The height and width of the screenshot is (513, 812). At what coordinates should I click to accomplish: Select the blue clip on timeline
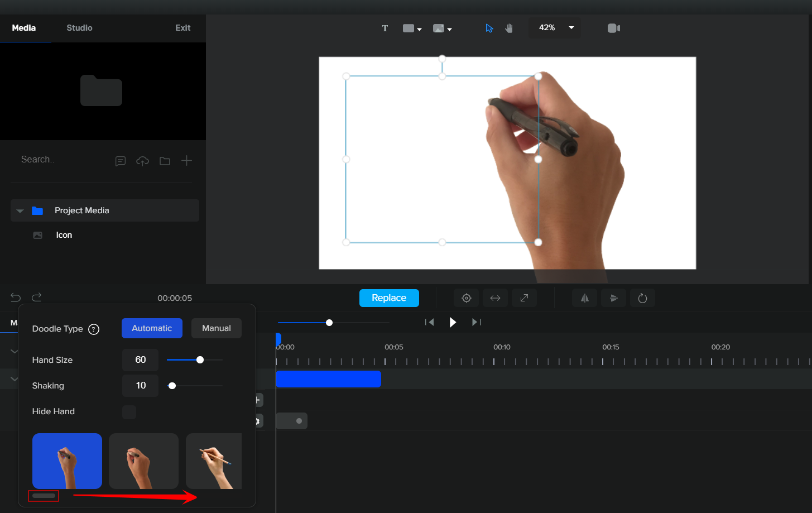[329, 379]
